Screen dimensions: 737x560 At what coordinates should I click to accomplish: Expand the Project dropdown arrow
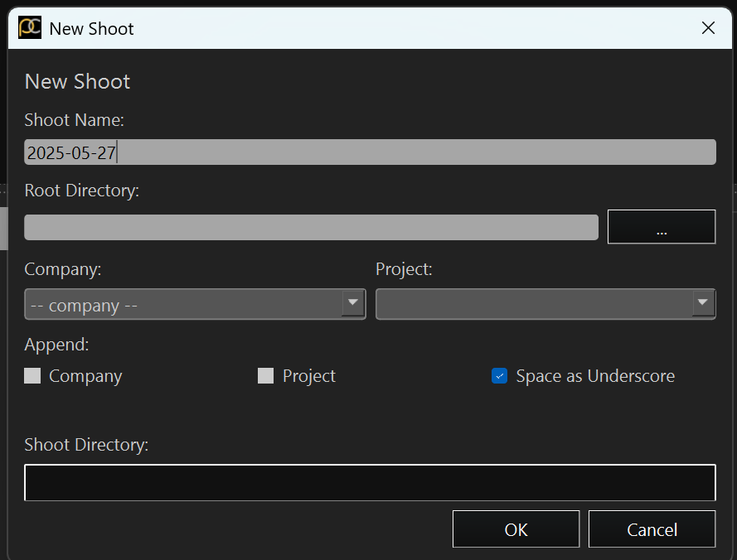pyautogui.click(x=703, y=303)
